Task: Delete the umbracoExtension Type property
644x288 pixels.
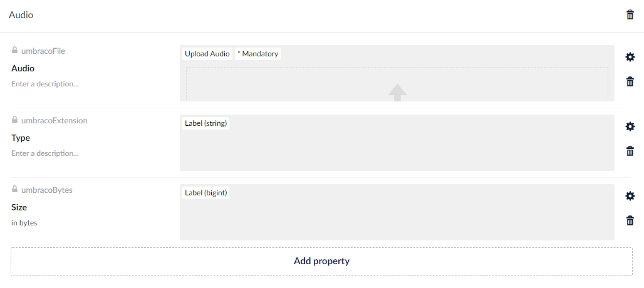Action: (630, 151)
